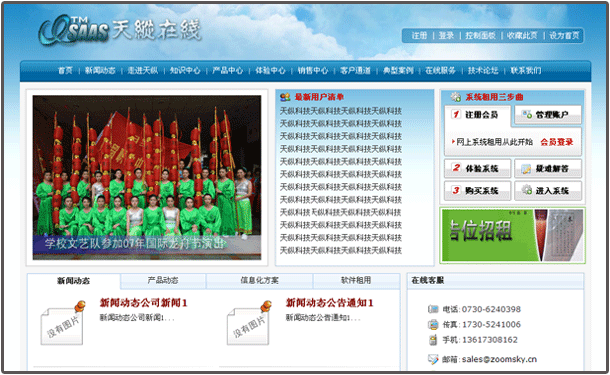Image resolution: width=610 pixels, height=375 pixels.
Task: Click the sales@zoomsky.cn email address
Action: pos(500,359)
